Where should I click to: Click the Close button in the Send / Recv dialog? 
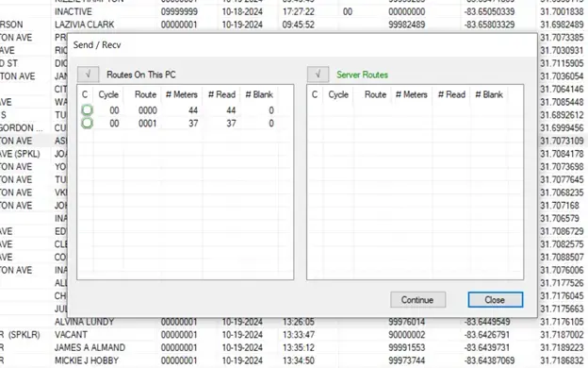point(495,300)
